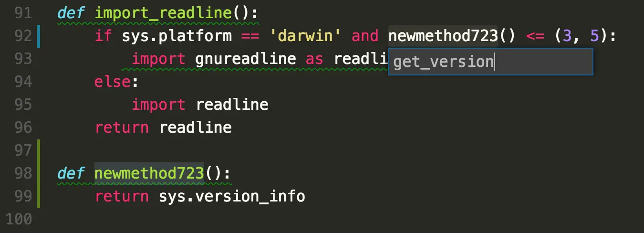This screenshot has height=233, width=644.
Task: Click the empty line 97
Action: 334,150
